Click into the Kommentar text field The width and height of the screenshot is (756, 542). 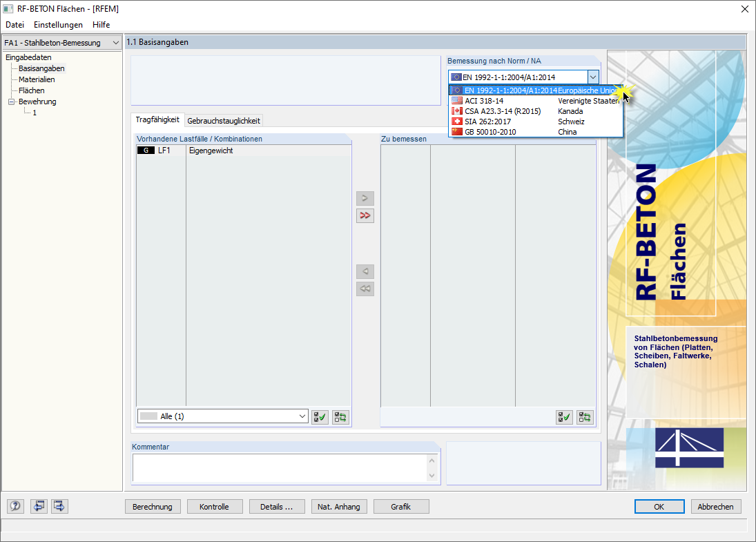point(280,467)
